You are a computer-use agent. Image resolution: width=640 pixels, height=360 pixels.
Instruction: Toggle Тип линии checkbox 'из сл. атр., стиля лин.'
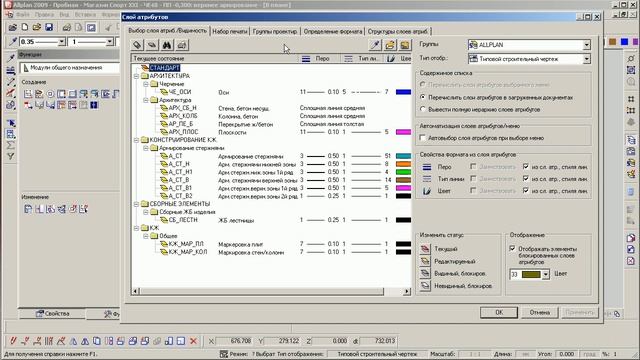tap(526, 178)
